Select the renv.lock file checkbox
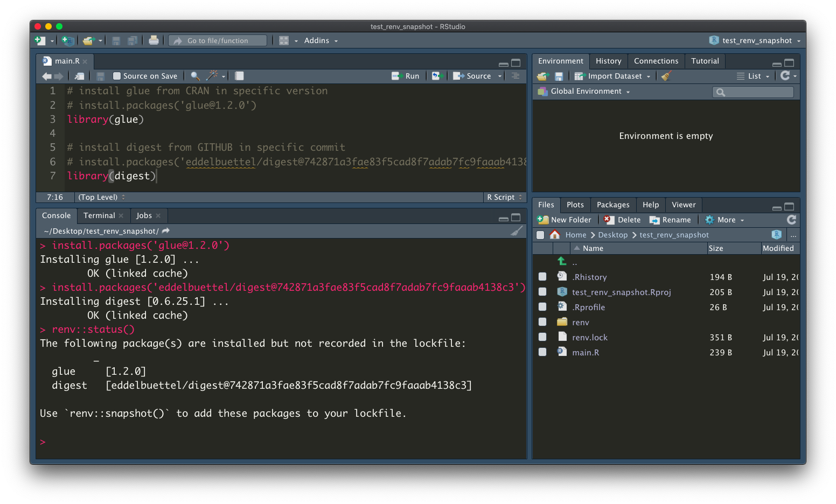Screen dimensions: 836x504 pyautogui.click(x=542, y=337)
